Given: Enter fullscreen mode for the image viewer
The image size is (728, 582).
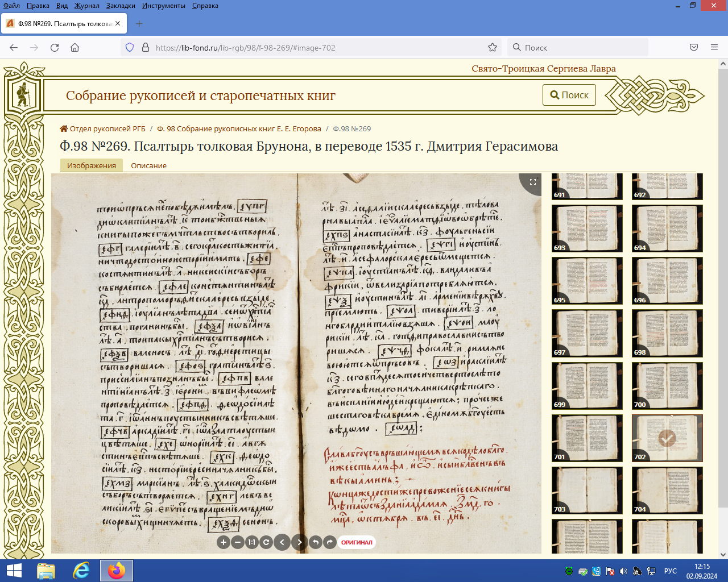Looking at the screenshot, I should pyautogui.click(x=533, y=182).
